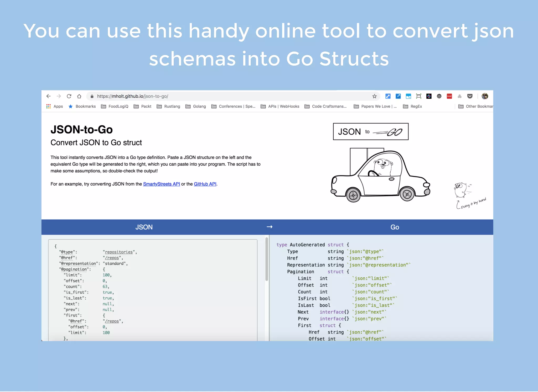Screen dimensions: 538x392
Task: Follow the GitHub API link
Action: click(x=205, y=184)
